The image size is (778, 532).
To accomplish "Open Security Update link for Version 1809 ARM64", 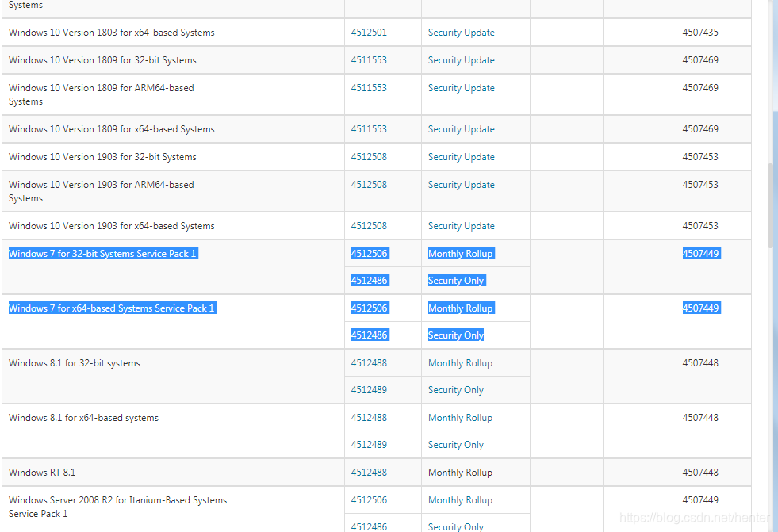I will pyautogui.click(x=461, y=88).
